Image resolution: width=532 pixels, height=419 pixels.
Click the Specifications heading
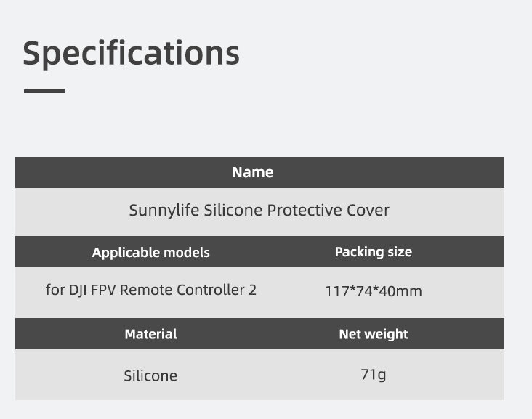[x=131, y=54]
